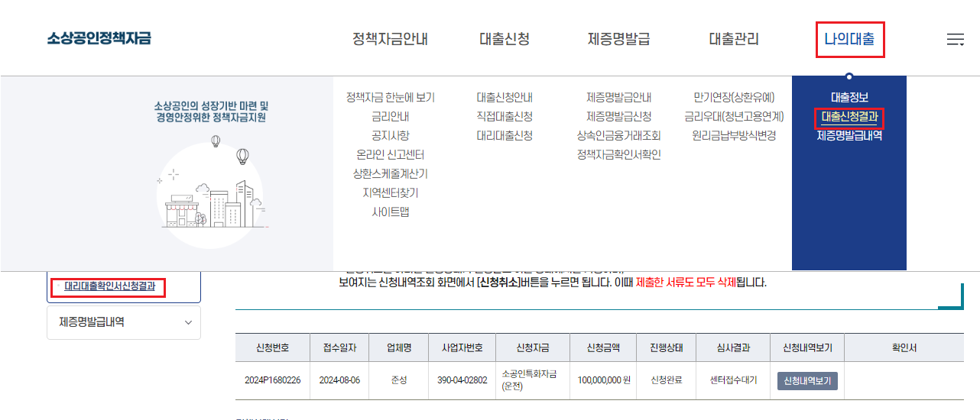The image size is (980, 420).
Task: Open the 나의대출 top menu
Action: [849, 39]
